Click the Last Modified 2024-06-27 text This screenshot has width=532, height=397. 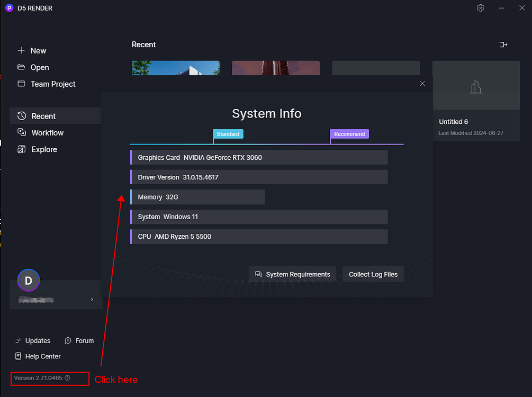(x=471, y=133)
